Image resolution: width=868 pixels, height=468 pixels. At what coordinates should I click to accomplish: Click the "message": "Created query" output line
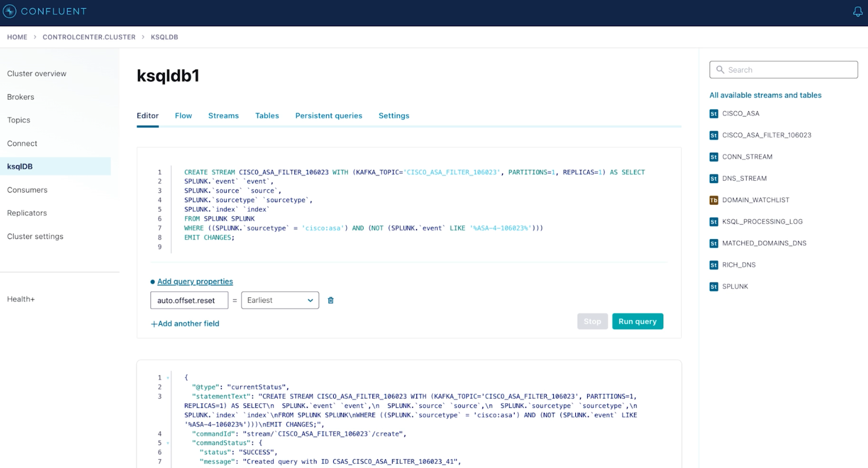tap(330, 462)
